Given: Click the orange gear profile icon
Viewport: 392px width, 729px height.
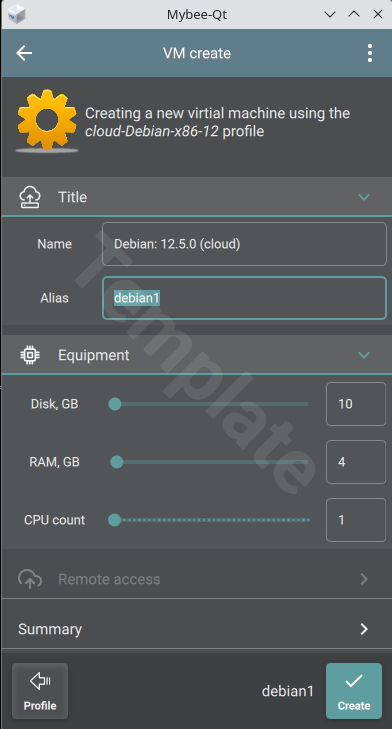Looking at the screenshot, I should (x=47, y=121).
